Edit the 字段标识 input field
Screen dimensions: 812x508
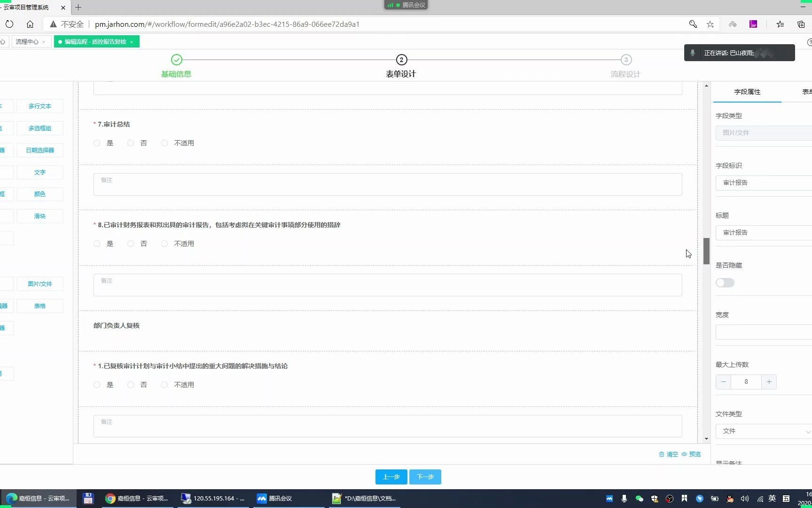point(764,183)
